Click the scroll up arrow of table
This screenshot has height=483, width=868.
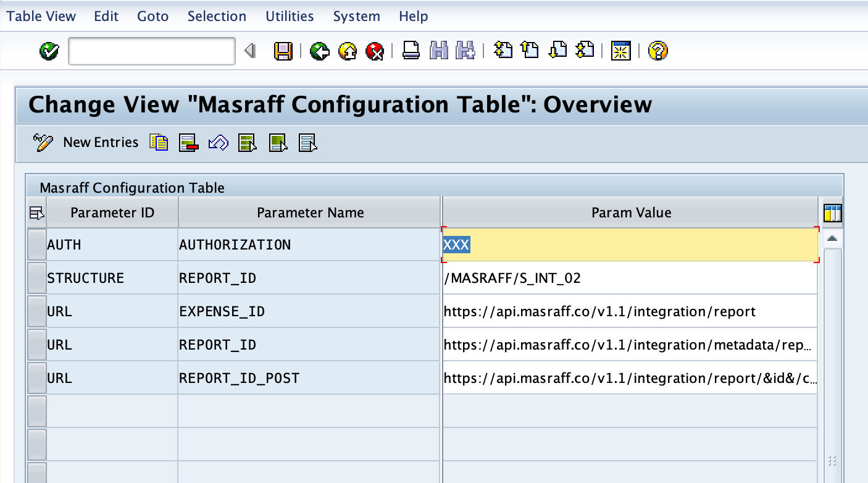click(832, 238)
